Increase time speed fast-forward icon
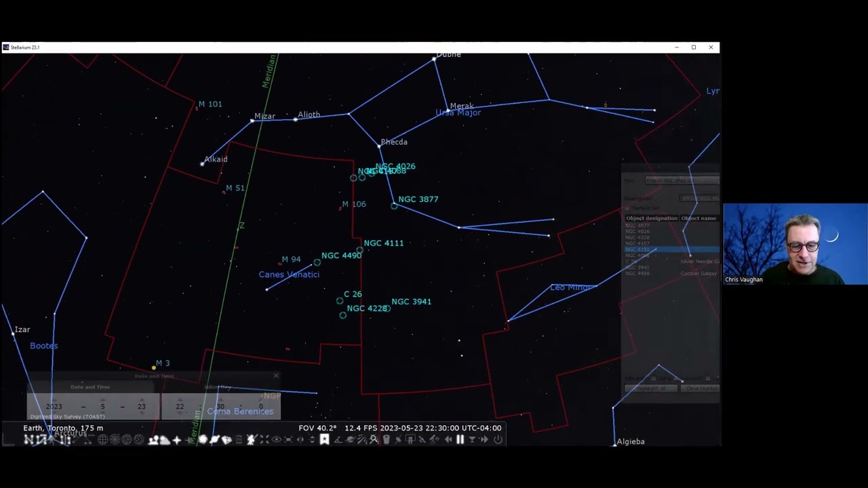The width and height of the screenshot is (868, 488). pos(484,439)
